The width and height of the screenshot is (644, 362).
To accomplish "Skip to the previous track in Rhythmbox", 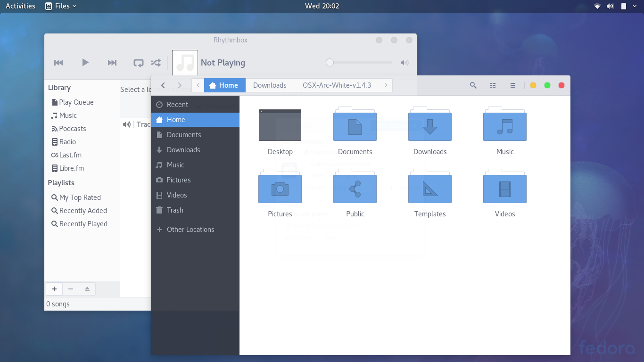I will click(x=58, y=63).
